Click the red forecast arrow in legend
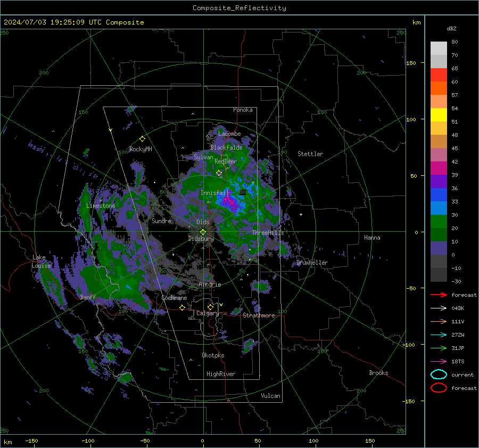The width and height of the screenshot is (479, 448). 439,295
